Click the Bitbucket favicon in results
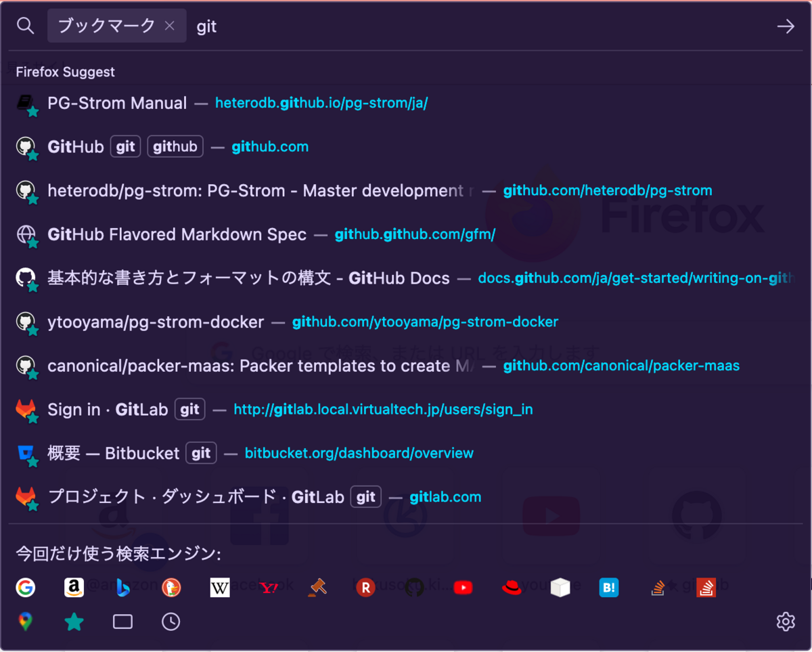812x652 pixels. [x=26, y=453]
